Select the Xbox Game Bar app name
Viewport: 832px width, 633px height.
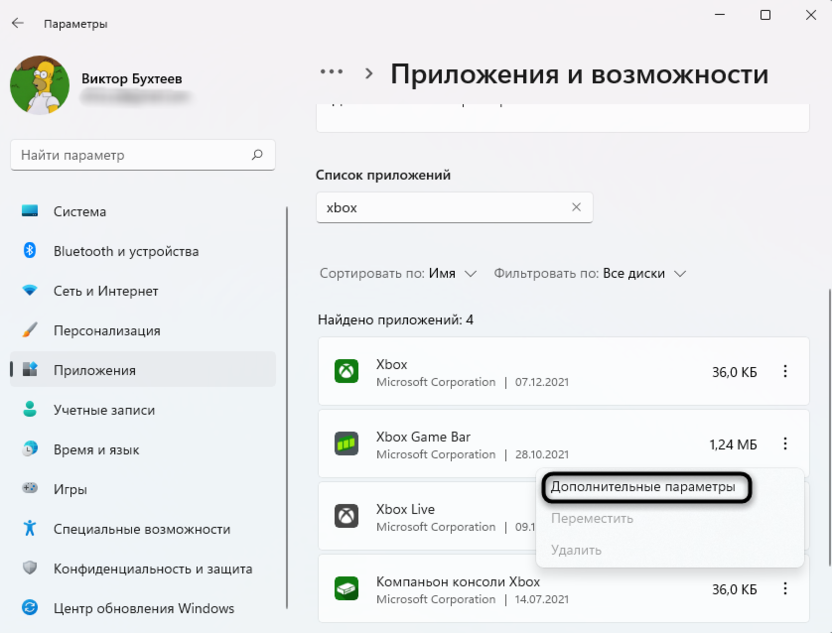(423, 437)
